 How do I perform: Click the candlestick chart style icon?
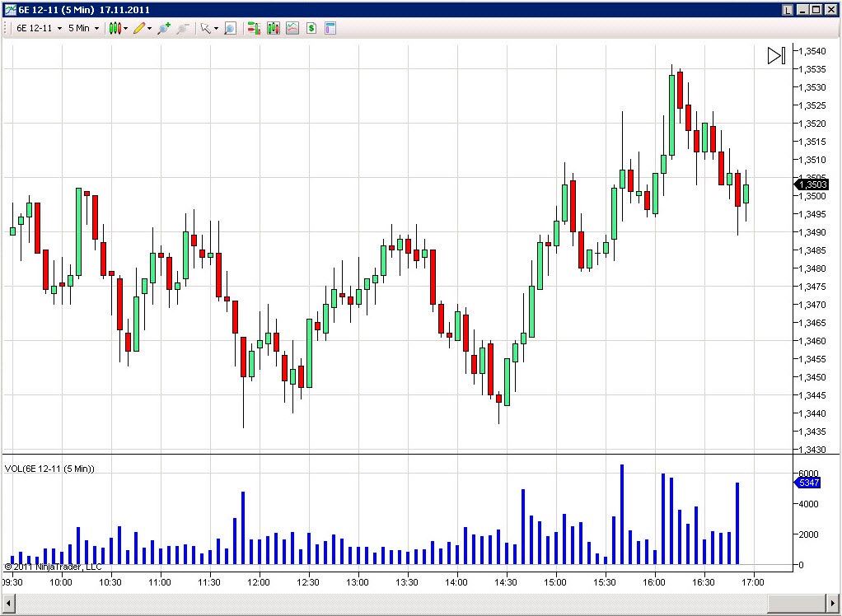[x=115, y=28]
